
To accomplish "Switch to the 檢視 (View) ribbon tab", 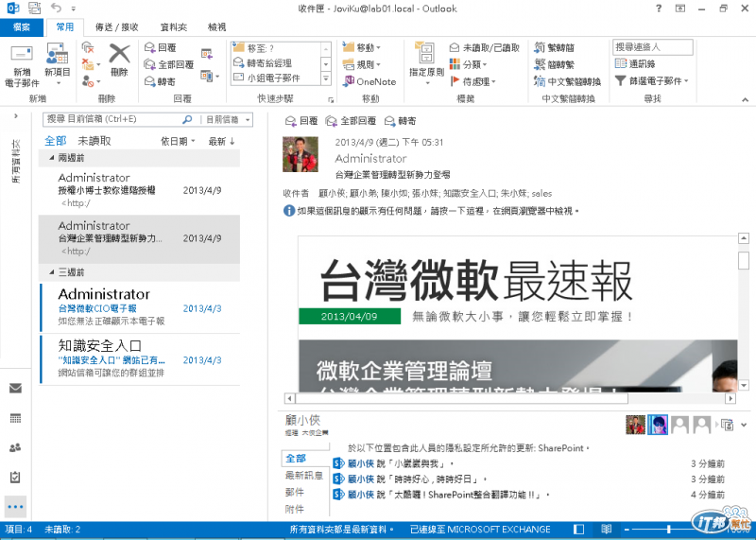I will pos(216,27).
